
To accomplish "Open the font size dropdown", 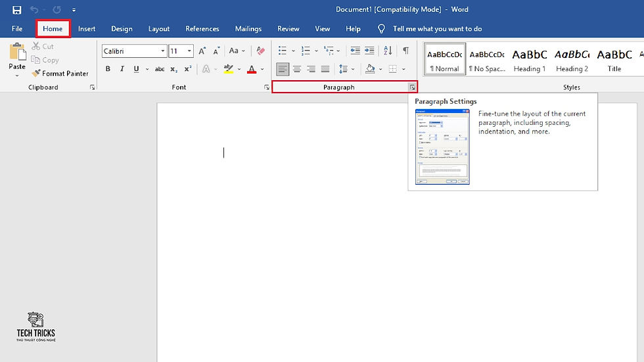I will pyautogui.click(x=189, y=51).
